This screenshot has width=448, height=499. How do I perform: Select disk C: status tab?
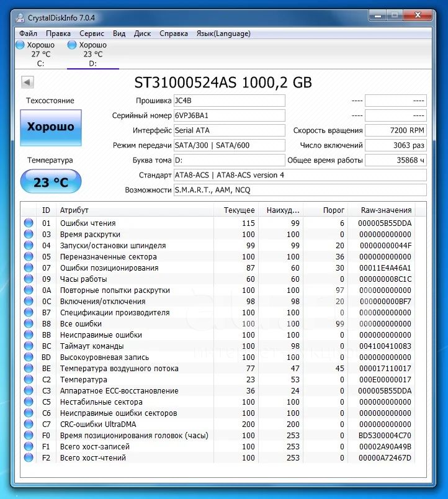coord(41,54)
